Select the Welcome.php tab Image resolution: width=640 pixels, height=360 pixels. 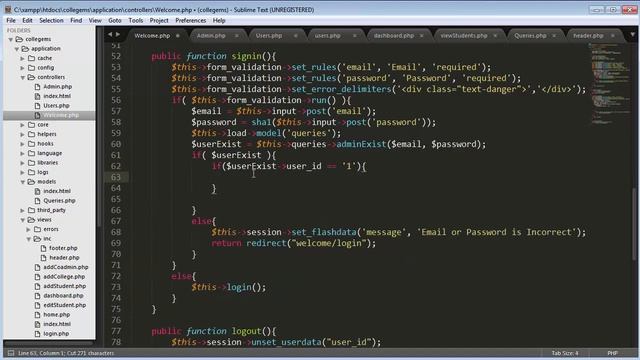tap(152, 36)
